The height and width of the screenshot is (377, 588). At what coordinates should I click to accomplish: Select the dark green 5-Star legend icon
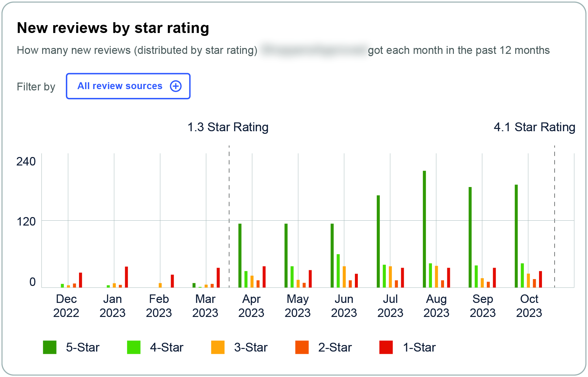[50, 347]
